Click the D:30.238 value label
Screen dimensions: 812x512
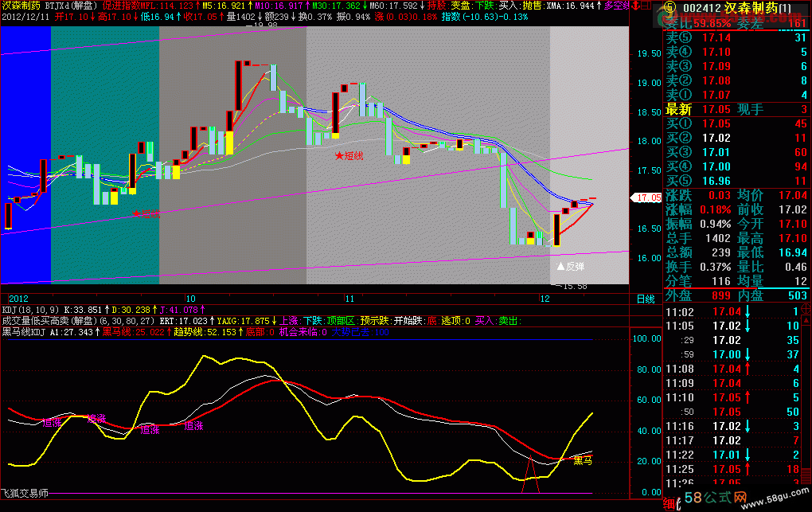(131, 310)
